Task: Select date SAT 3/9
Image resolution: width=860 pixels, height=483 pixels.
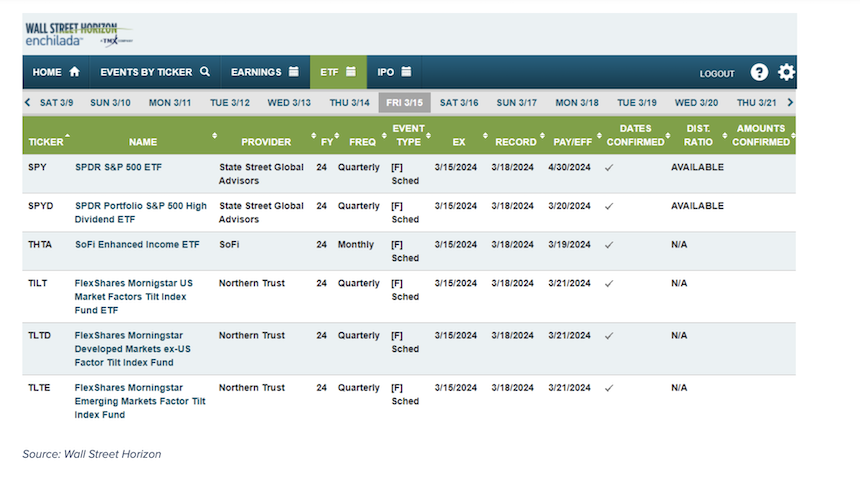Action: coord(56,103)
